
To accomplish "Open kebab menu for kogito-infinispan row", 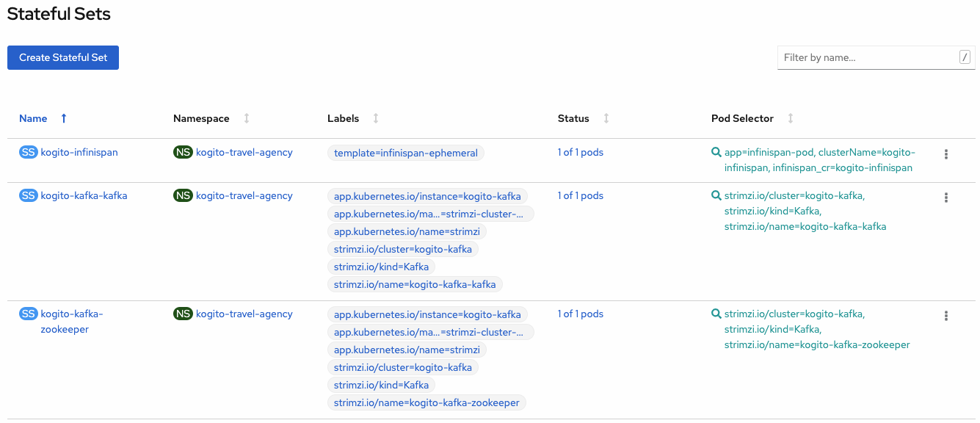I will click(x=946, y=154).
